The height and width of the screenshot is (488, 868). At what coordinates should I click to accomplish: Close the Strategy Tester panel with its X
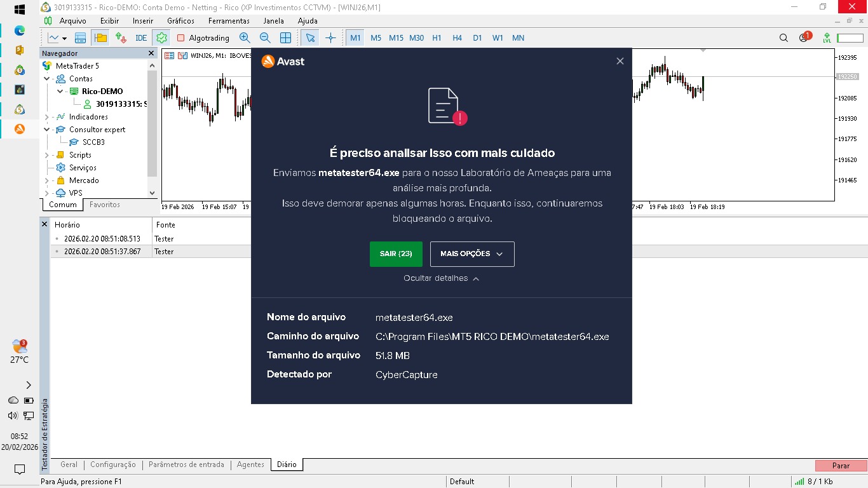[44, 224]
